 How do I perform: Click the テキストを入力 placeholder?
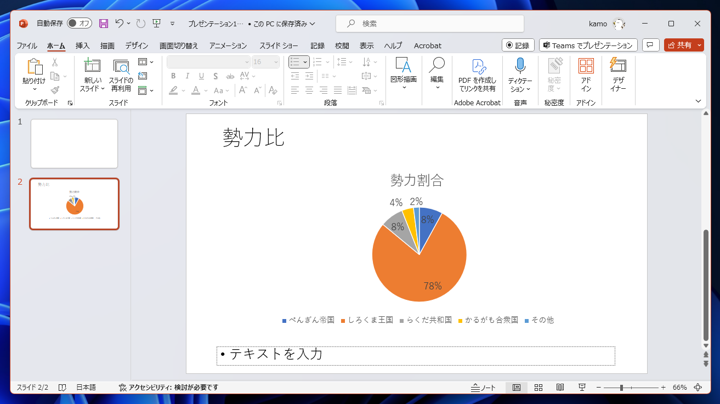pos(416,356)
